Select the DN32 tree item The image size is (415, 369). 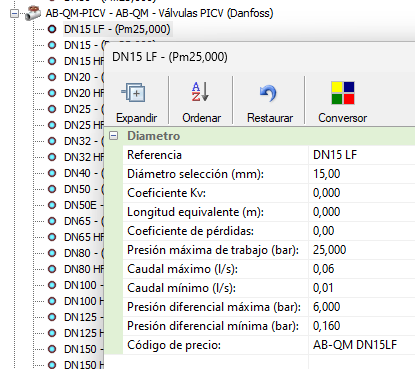(x=84, y=141)
